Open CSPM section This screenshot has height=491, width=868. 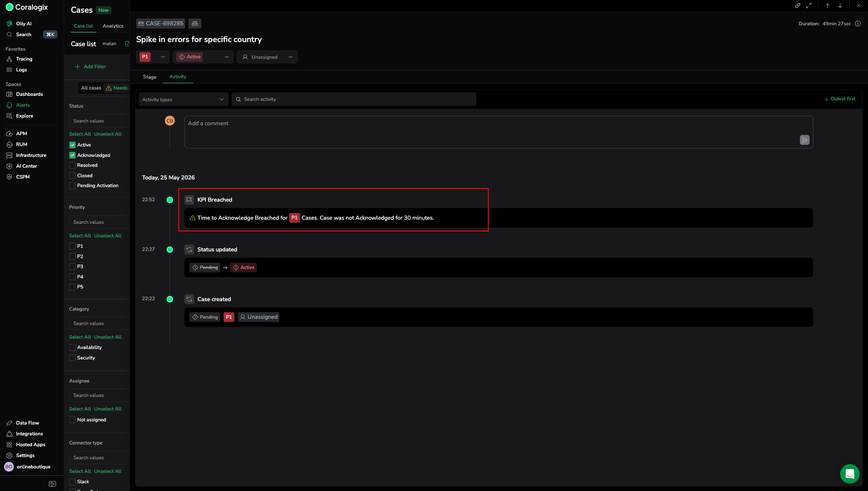click(x=18, y=177)
